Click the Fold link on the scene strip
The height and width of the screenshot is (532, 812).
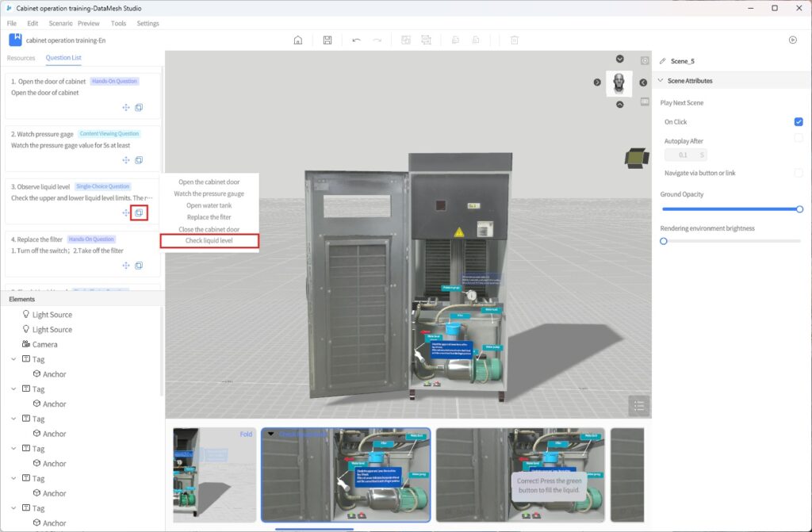pos(246,434)
